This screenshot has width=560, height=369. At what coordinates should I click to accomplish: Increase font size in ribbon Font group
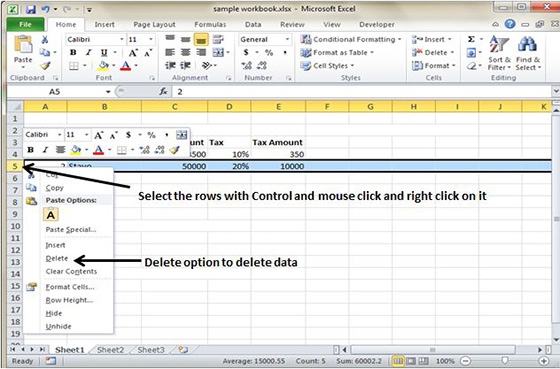click(x=133, y=53)
